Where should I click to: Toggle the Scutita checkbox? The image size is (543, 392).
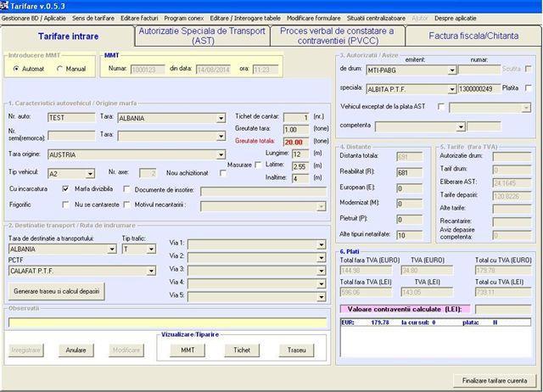point(528,69)
